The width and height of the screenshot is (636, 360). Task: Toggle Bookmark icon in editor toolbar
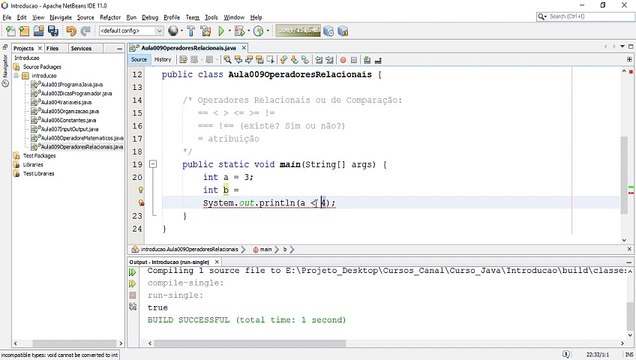pyautogui.click(x=305, y=60)
